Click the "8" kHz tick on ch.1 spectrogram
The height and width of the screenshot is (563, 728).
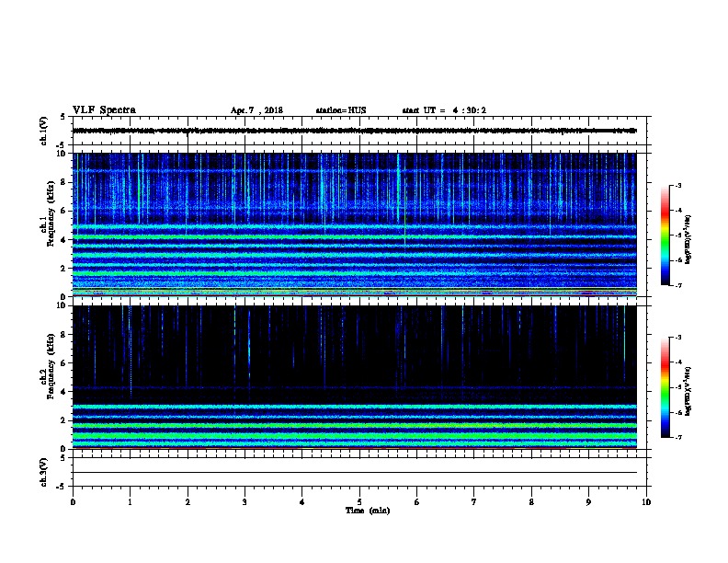(x=63, y=182)
